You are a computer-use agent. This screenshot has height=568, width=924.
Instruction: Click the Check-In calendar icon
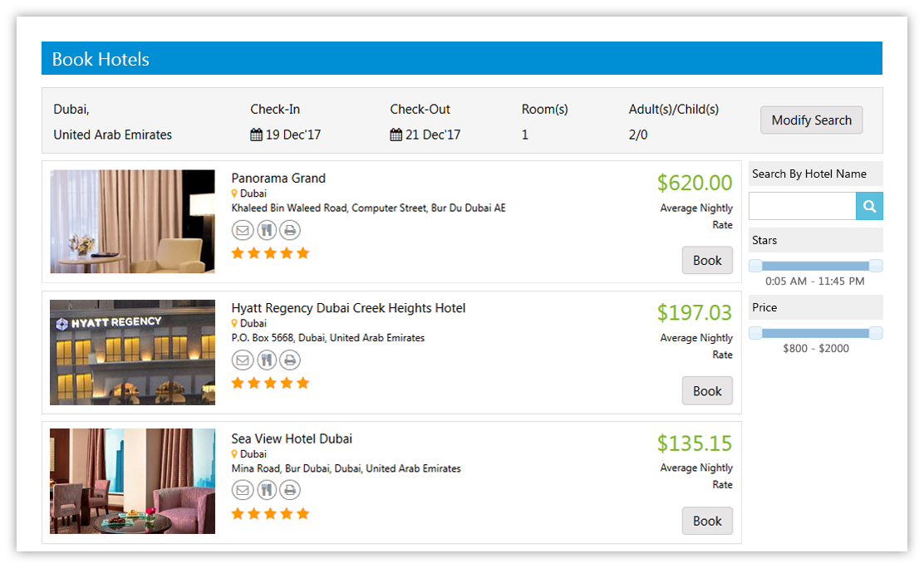pos(256,135)
